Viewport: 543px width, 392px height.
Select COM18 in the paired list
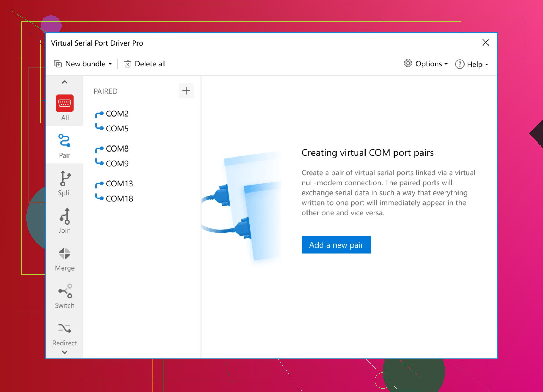coord(119,198)
